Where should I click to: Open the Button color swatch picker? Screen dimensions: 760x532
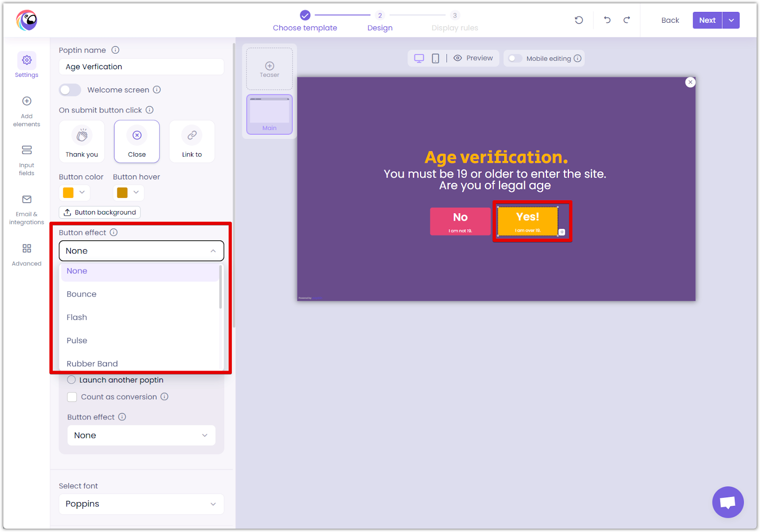74,192
